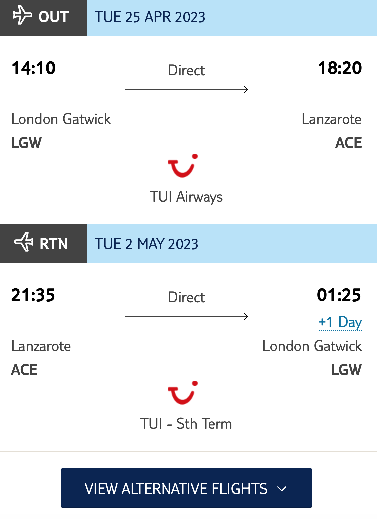
Task: Click the outbound direct flight arrow
Action: [x=187, y=89]
